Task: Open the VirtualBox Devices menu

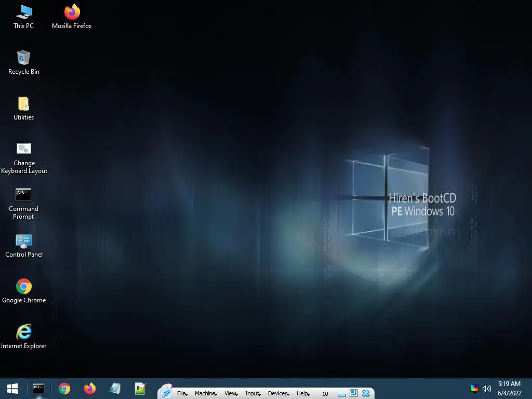Action: pos(278,394)
